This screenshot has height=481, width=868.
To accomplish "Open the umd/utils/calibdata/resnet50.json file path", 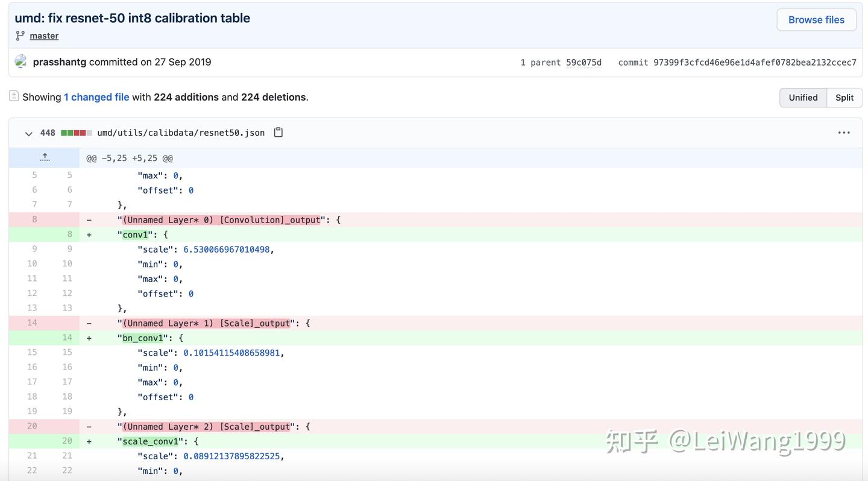I will click(x=181, y=133).
